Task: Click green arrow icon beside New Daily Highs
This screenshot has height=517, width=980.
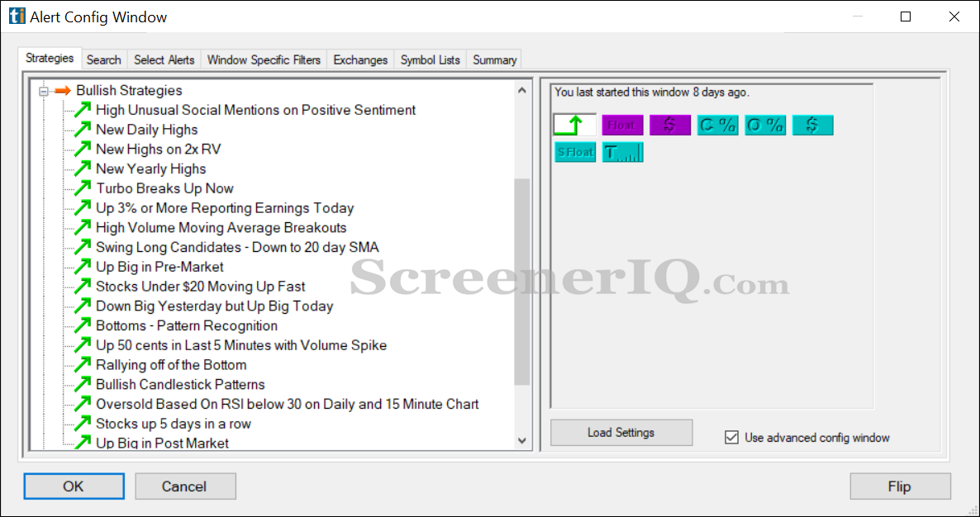Action: pos(82,130)
